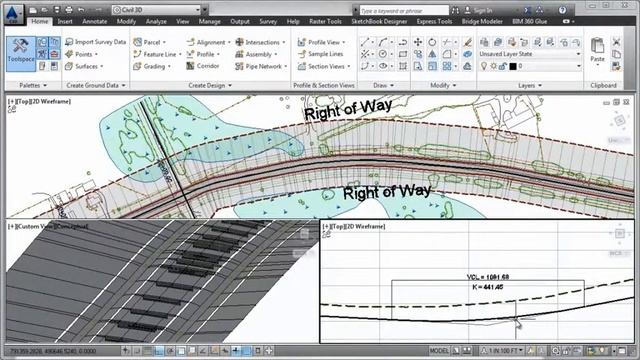Toggle MODEL space button in status bar
640x360 pixels.
[x=439, y=351]
